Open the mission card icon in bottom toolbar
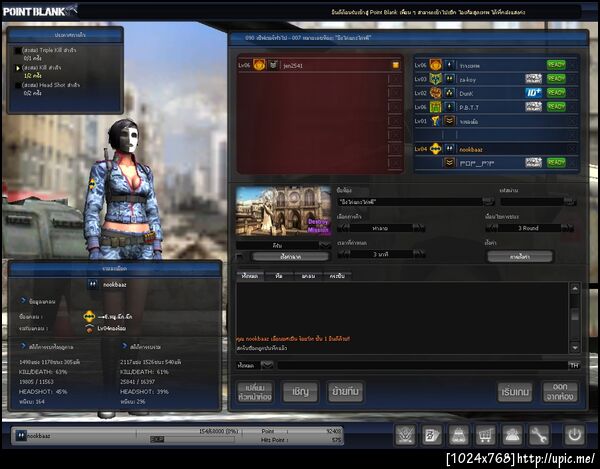Image resolution: width=600 pixels, height=469 pixels. tap(432, 435)
